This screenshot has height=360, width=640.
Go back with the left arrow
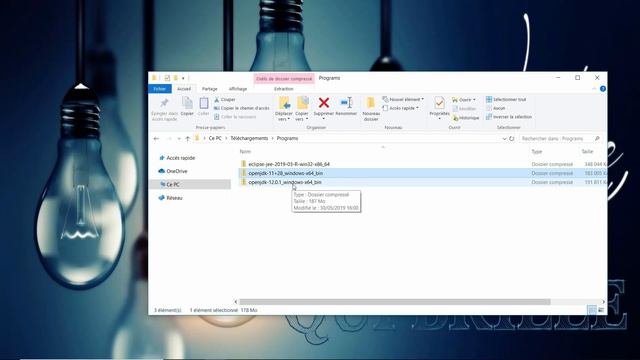click(x=156, y=139)
